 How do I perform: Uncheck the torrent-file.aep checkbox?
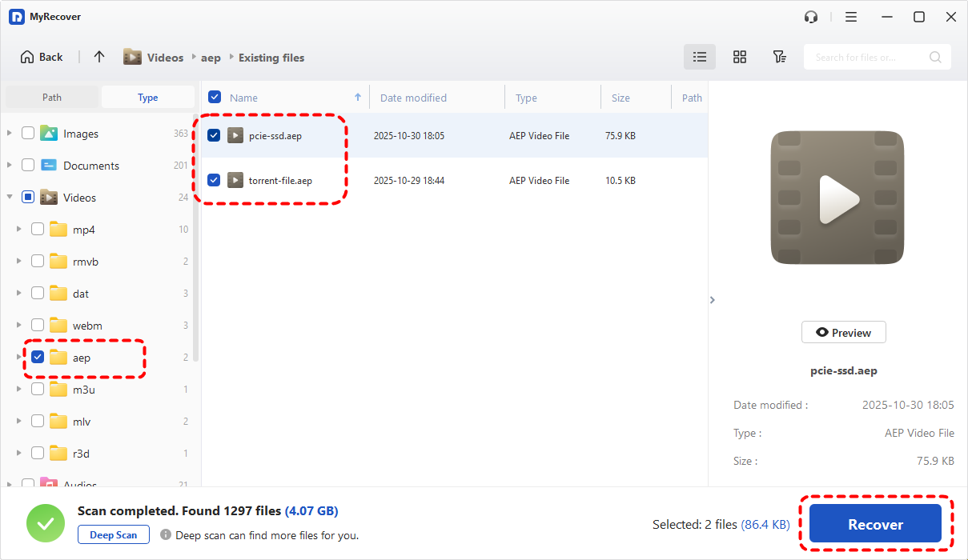pyautogui.click(x=214, y=180)
